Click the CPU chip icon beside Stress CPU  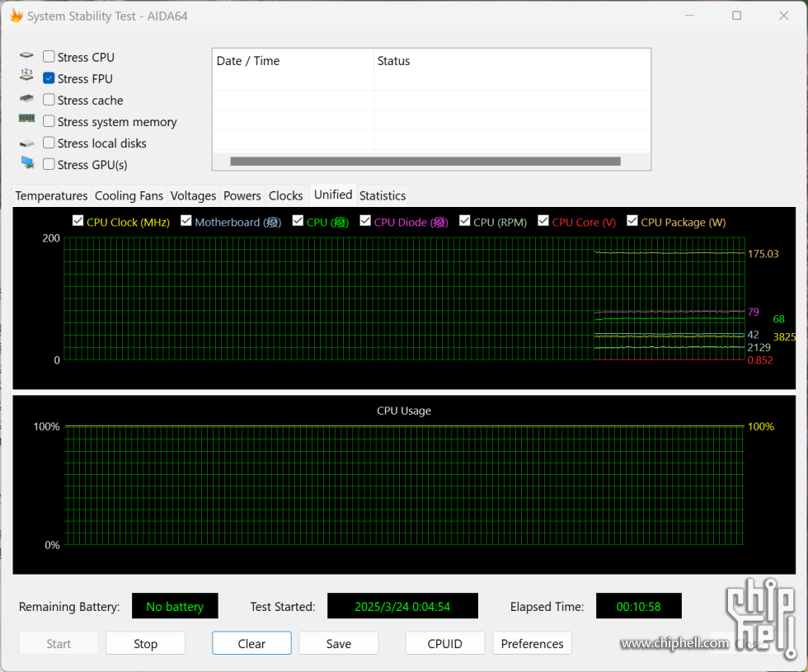coord(26,55)
